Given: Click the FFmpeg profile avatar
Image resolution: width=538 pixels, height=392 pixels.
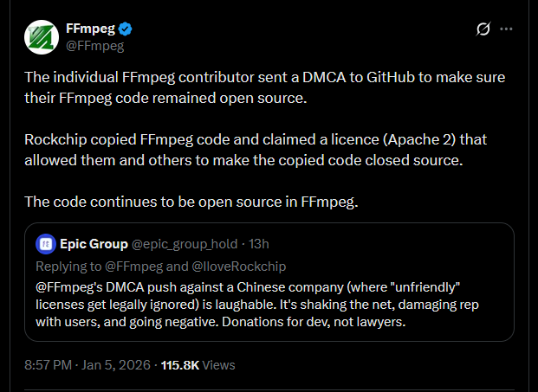Looking at the screenshot, I should click(x=40, y=37).
